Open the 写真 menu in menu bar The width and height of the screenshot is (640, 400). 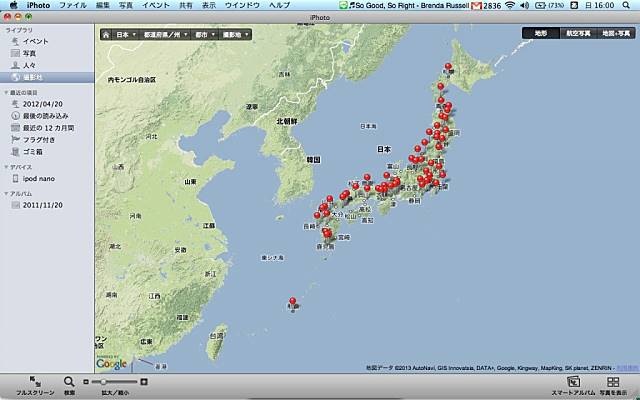click(126, 5)
